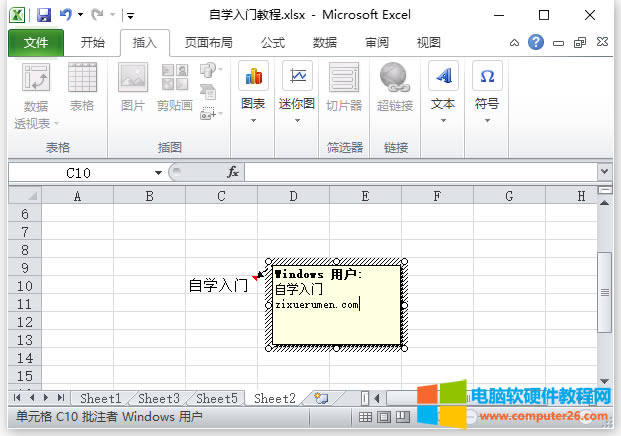The height and width of the screenshot is (436, 621).
Task: Restore the workbook window icon
Action: pyautogui.click(x=580, y=42)
